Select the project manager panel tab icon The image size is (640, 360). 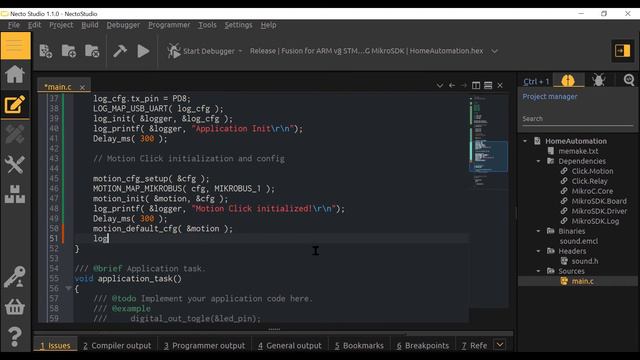click(x=568, y=80)
